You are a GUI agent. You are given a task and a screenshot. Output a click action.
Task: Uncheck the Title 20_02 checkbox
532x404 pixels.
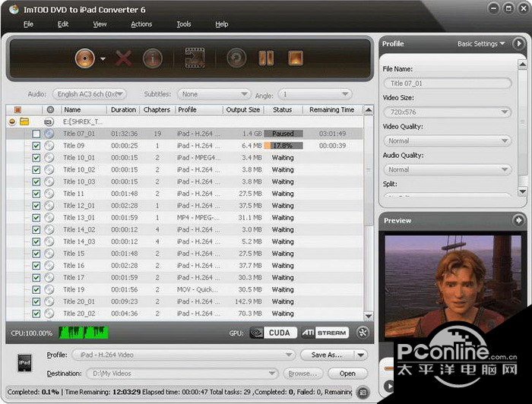click(x=36, y=314)
